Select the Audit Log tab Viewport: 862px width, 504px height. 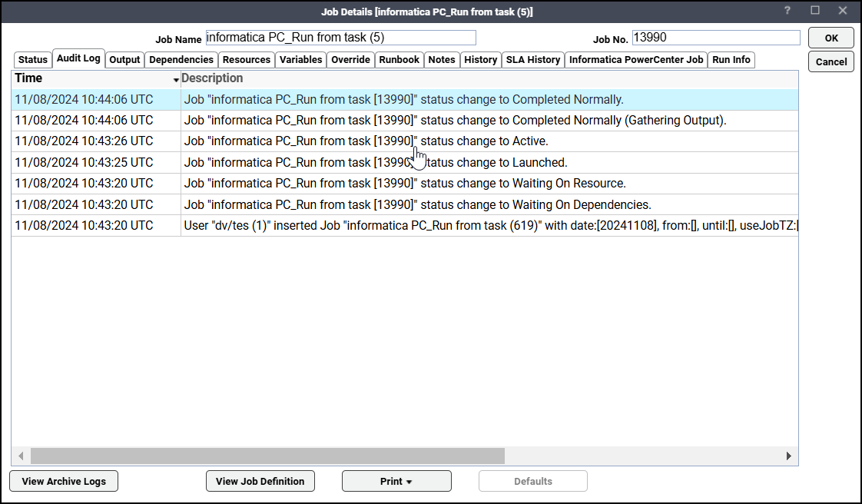(78, 58)
